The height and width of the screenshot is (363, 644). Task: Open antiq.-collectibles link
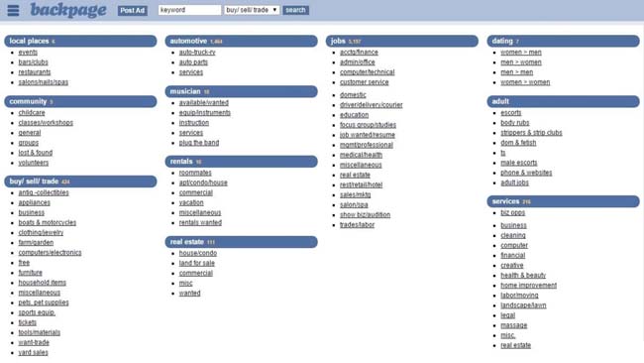pos(44,192)
